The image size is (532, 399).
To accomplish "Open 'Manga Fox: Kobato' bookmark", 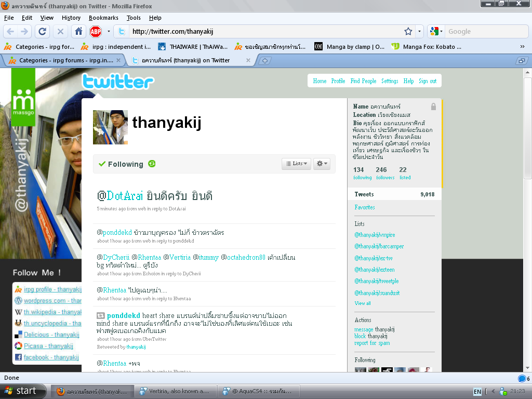I will [427, 47].
